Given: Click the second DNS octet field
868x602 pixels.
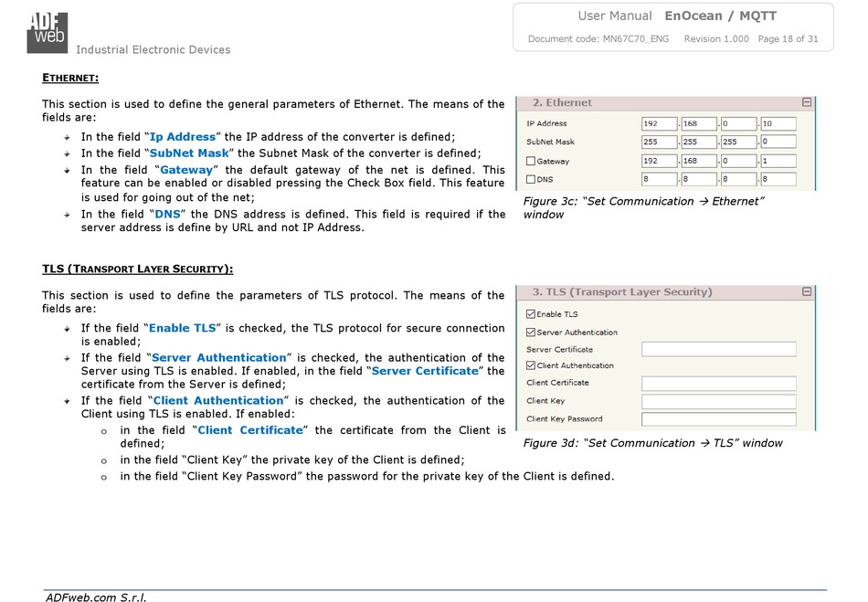Looking at the screenshot, I should 699,179.
